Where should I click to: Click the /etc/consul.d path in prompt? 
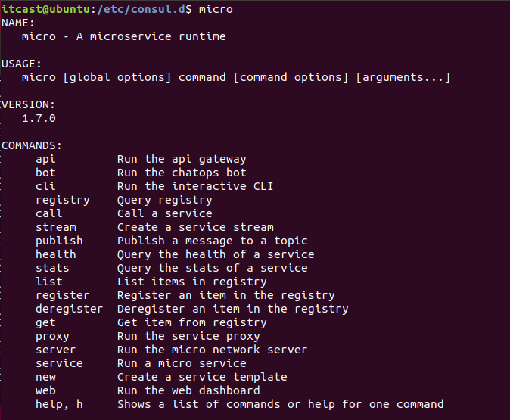coord(141,9)
